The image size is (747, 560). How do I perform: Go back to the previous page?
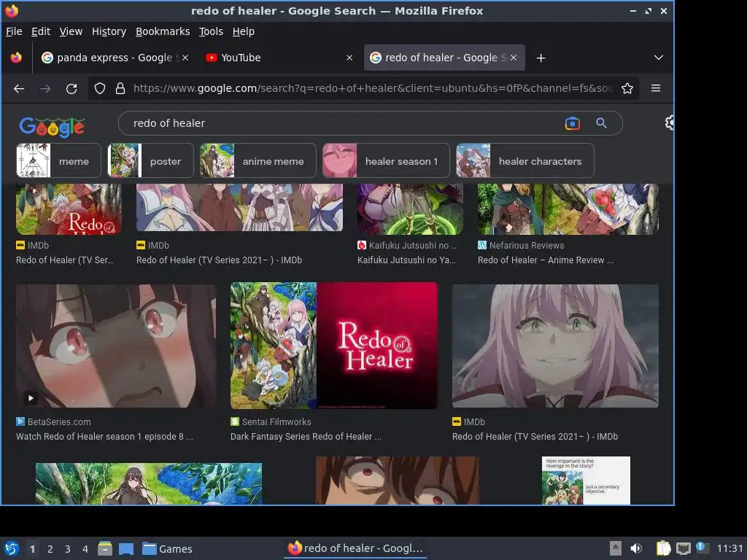click(19, 88)
